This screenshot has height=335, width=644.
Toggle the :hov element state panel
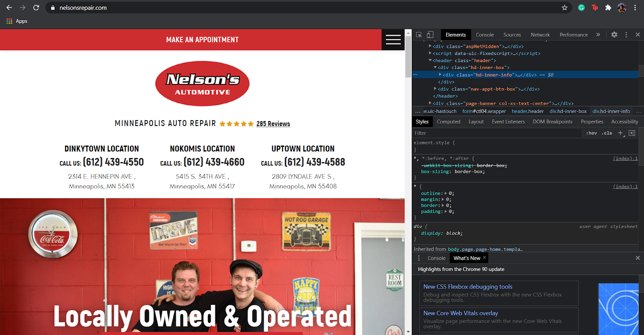[592, 133]
